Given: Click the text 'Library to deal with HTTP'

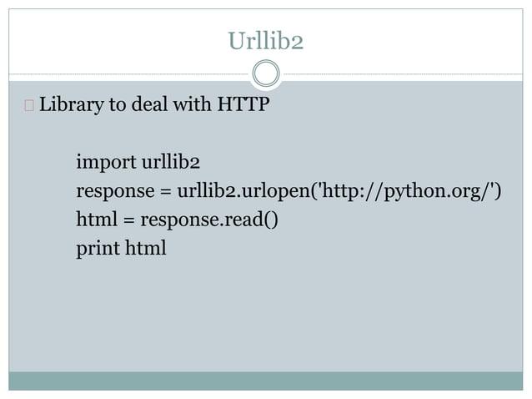Looking at the screenshot, I should 154,104.
